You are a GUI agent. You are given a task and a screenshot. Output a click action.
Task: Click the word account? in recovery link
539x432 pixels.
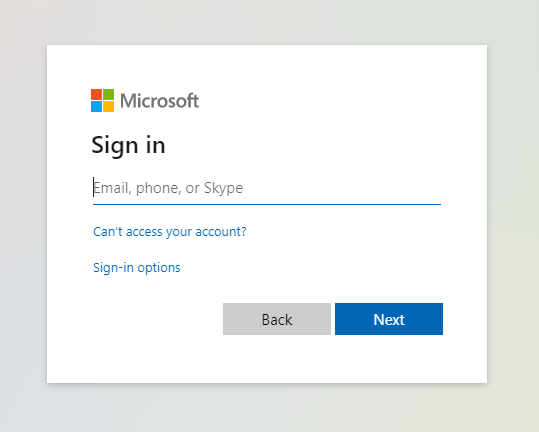coord(221,232)
